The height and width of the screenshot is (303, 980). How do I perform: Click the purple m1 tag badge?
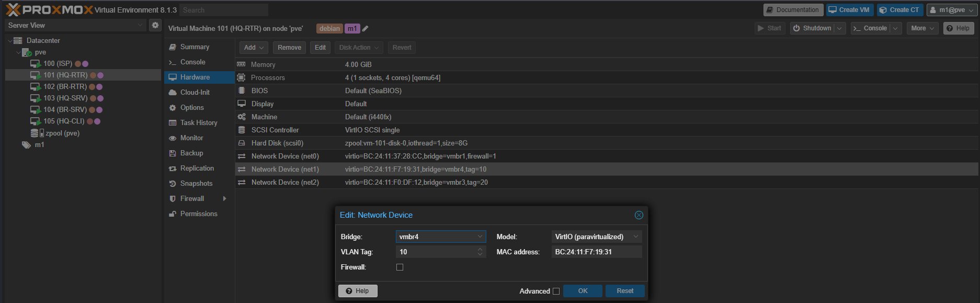(352, 29)
